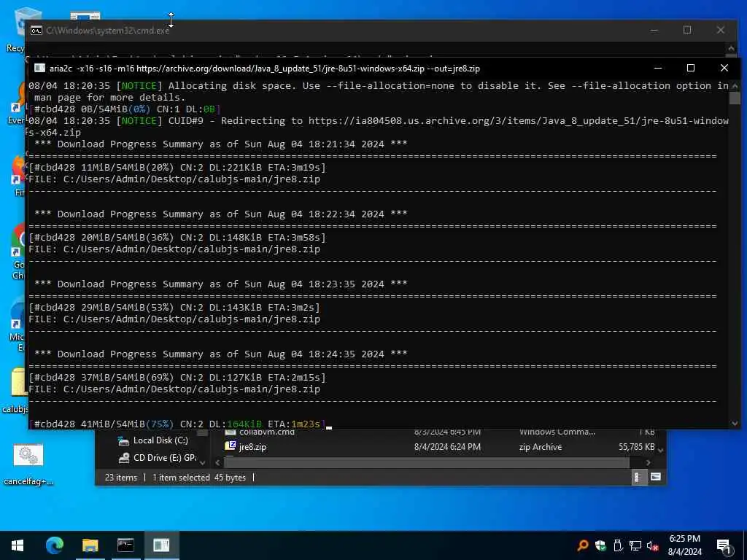Click the cmd.exe window title text
This screenshot has height=560, width=747.
pos(108,31)
